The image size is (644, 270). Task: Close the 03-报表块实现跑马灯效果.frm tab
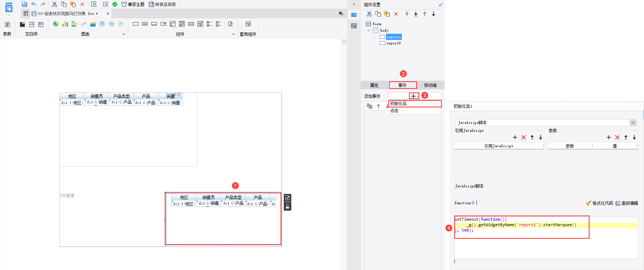[x=108, y=14]
